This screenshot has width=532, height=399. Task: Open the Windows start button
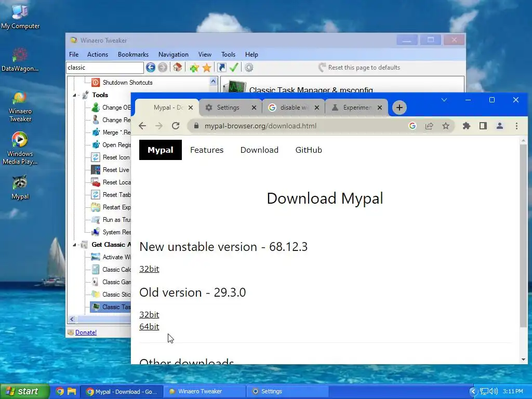pos(24,391)
